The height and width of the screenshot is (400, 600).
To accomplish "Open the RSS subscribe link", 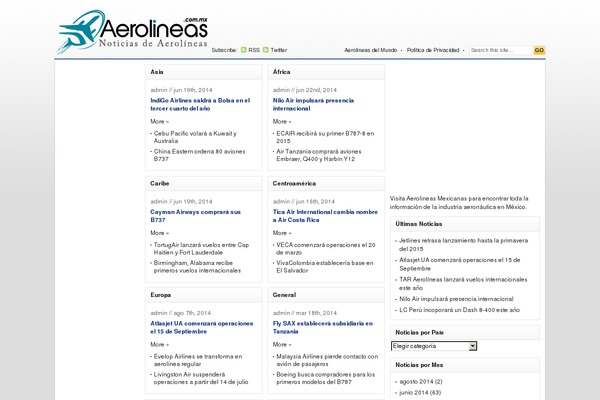I will (x=254, y=50).
